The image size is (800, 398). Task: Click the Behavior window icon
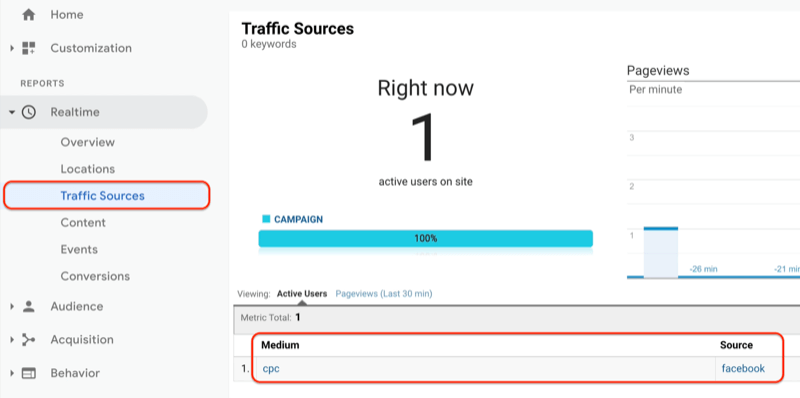coord(29,374)
